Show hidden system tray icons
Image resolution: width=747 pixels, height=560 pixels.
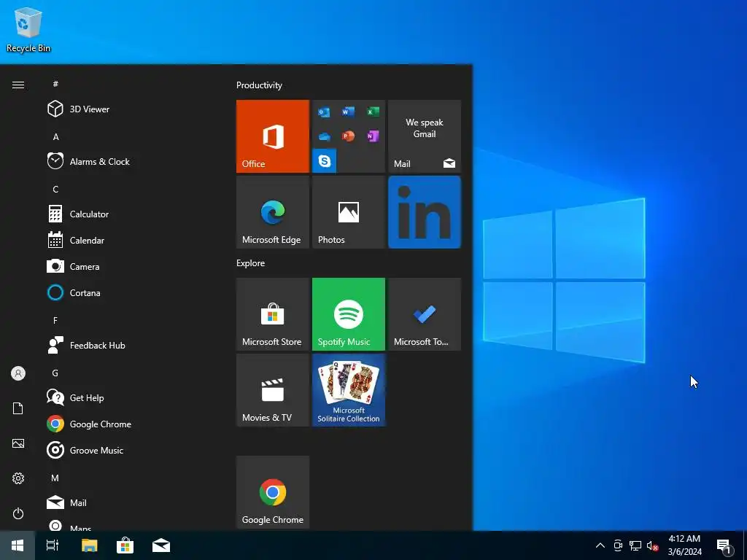pyautogui.click(x=600, y=545)
